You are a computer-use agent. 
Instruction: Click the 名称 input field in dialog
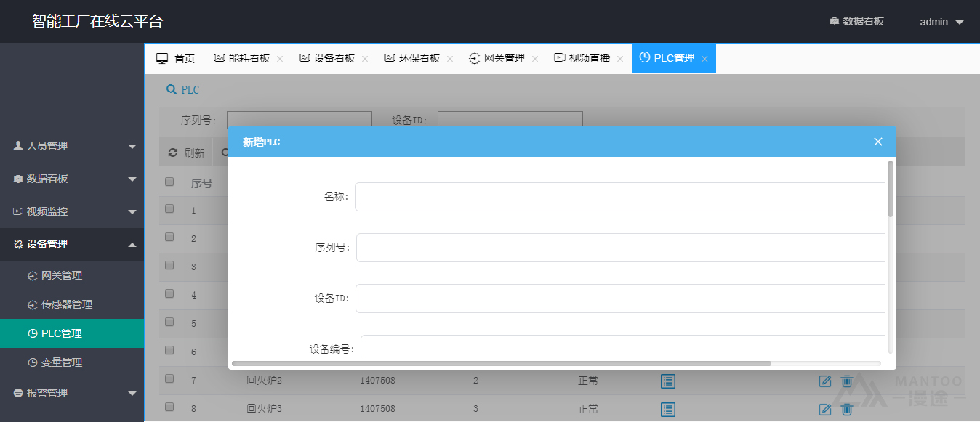pyautogui.click(x=619, y=197)
